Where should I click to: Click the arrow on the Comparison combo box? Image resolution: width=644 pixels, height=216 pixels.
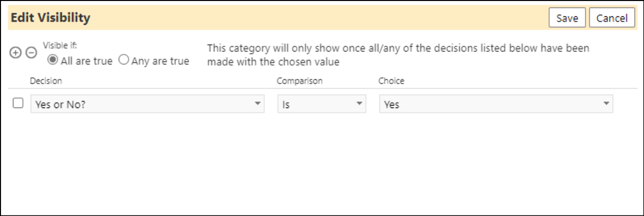click(359, 104)
